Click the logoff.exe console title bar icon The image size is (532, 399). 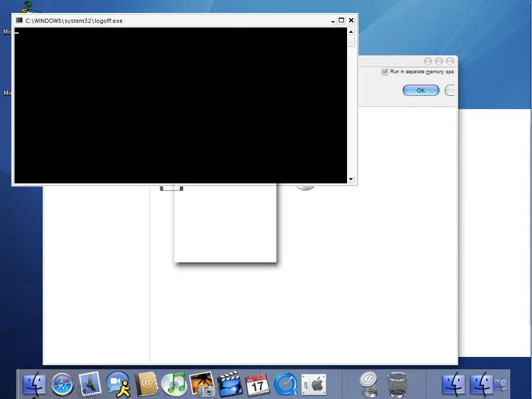point(19,20)
